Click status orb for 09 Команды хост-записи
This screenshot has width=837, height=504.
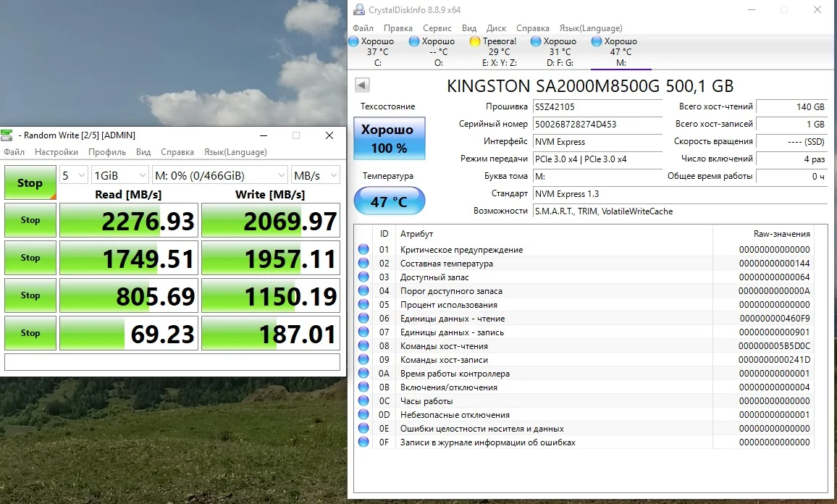coord(363,360)
